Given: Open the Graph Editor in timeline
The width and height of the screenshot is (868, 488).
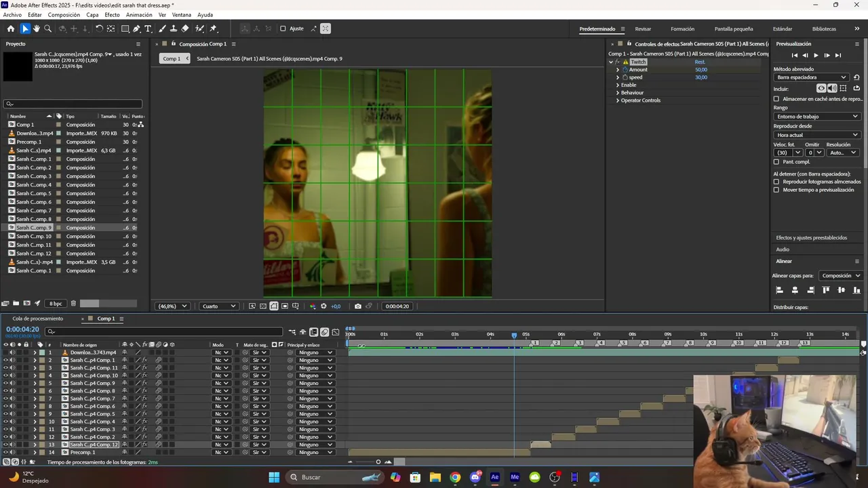Looking at the screenshot, I should coord(336,332).
